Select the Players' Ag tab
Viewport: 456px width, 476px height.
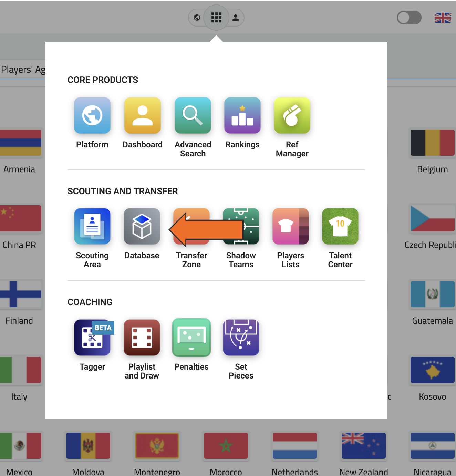[23, 70]
